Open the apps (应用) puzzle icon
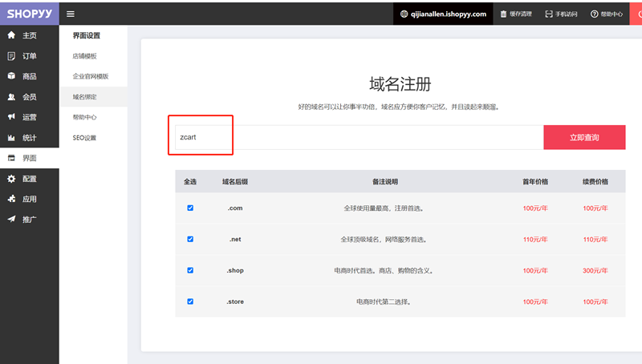The width and height of the screenshot is (642, 364). (x=11, y=199)
